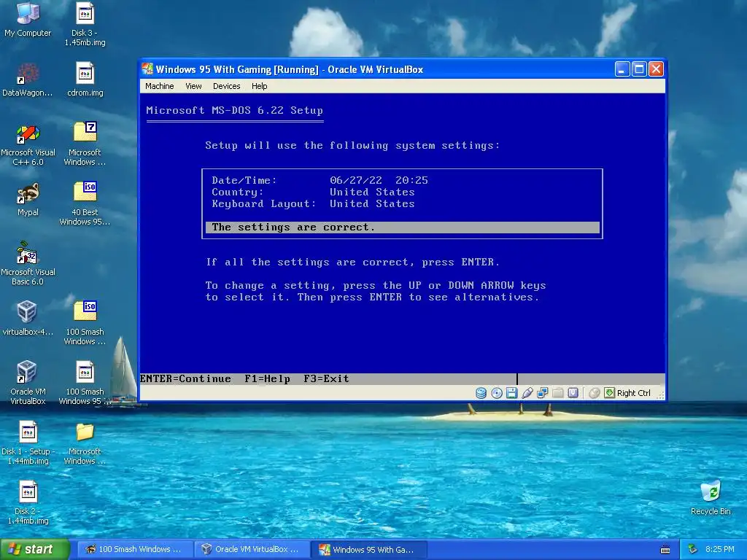Select the VirtualBox title bar icon
This screenshot has height=560, width=747.
(147, 69)
